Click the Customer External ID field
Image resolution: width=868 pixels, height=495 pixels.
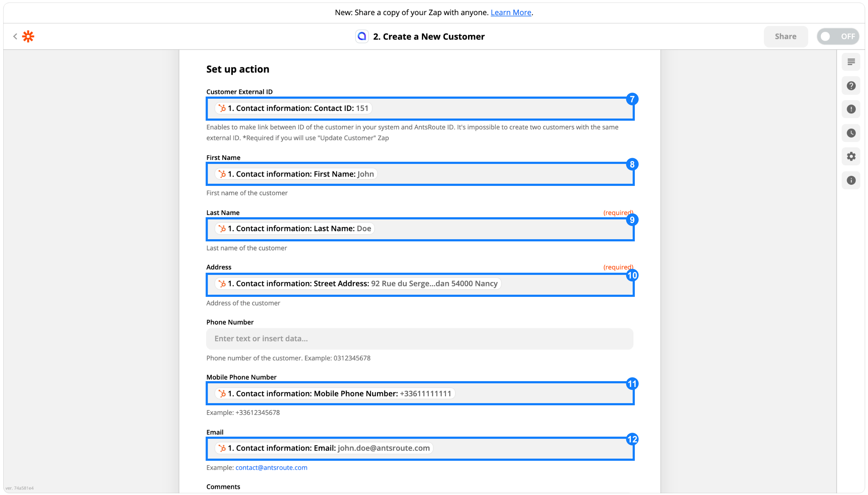pos(420,108)
